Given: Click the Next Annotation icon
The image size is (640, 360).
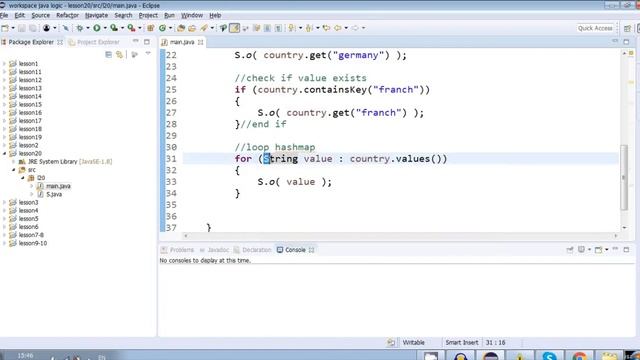Looking at the screenshot, I should click(291, 28).
